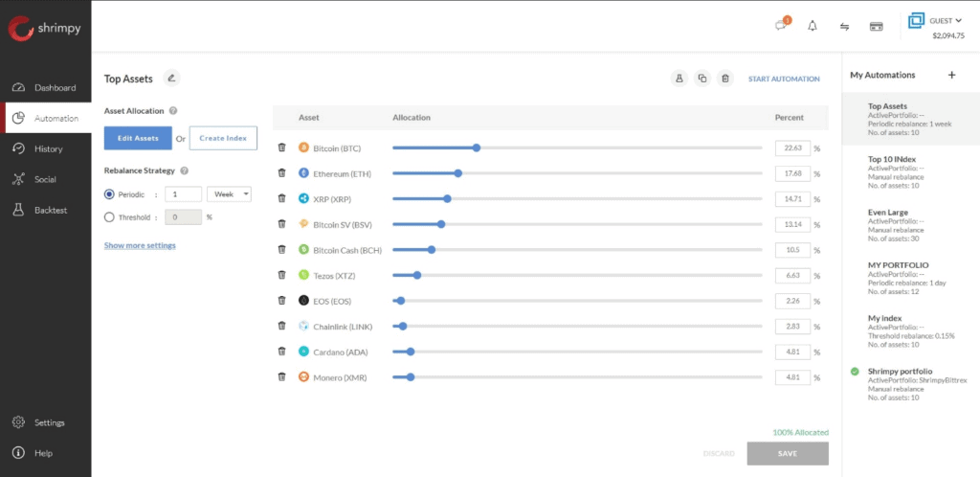Duplicate the Top Assets automation
Viewport: 980px width, 477px height.
click(x=702, y=79)
